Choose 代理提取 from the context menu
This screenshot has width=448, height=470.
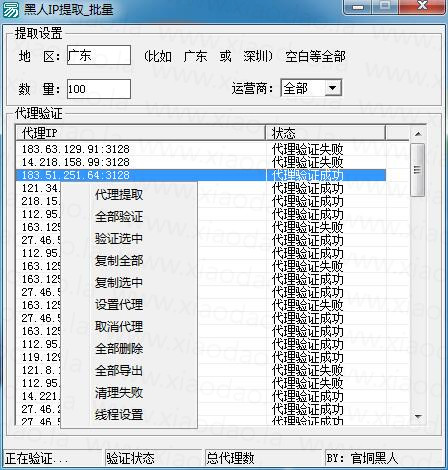pos(119,195)
